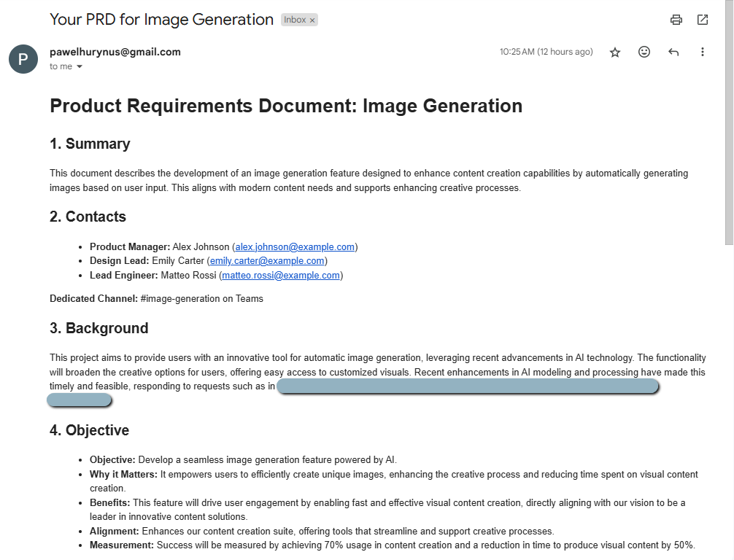Open Matteo Rossi's email link

(281, 275)
